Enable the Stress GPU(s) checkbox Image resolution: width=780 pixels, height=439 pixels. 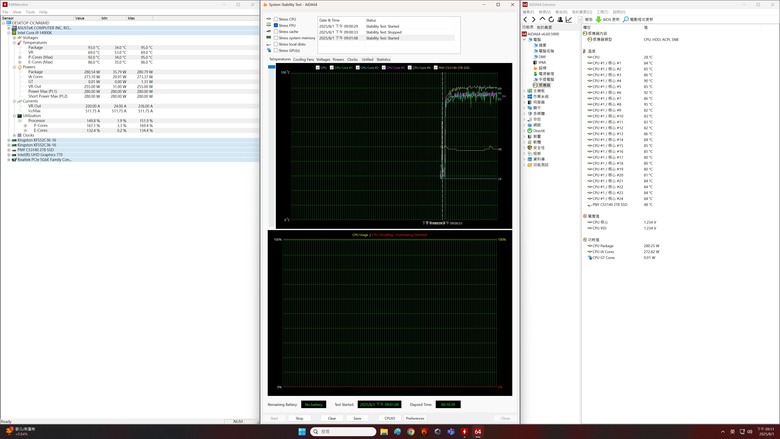click(x=276, y=50)
